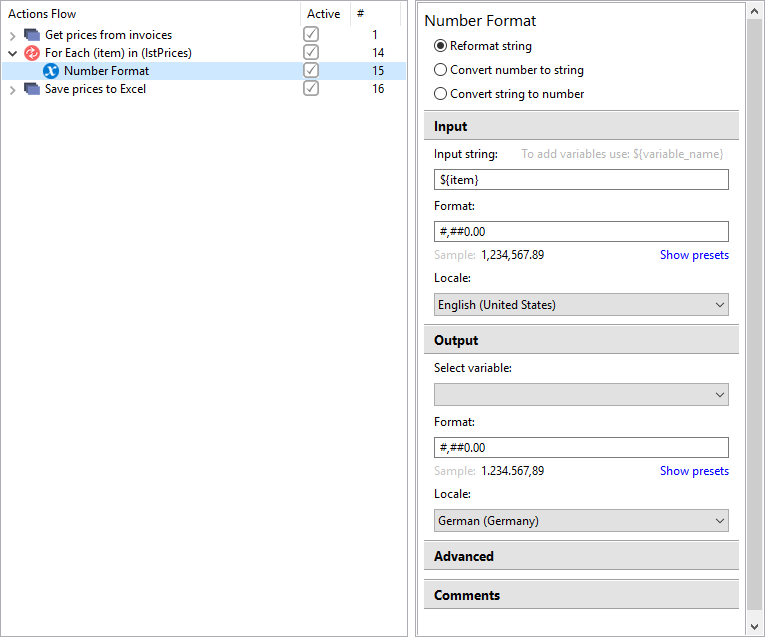
Task: Expand the Get prices from invoices group
Action: [x=13, y=35]
